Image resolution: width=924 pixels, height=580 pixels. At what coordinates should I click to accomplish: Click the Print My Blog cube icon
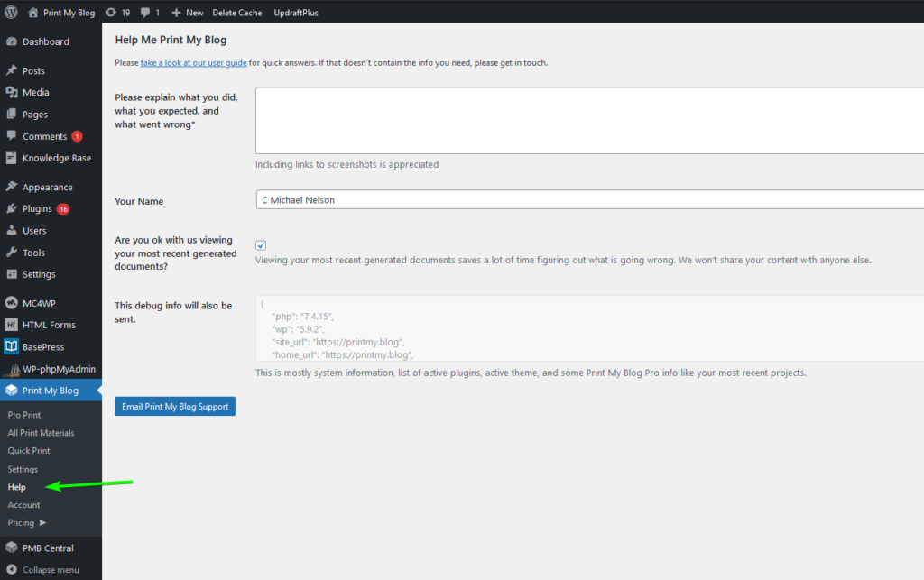pos(11,390)
